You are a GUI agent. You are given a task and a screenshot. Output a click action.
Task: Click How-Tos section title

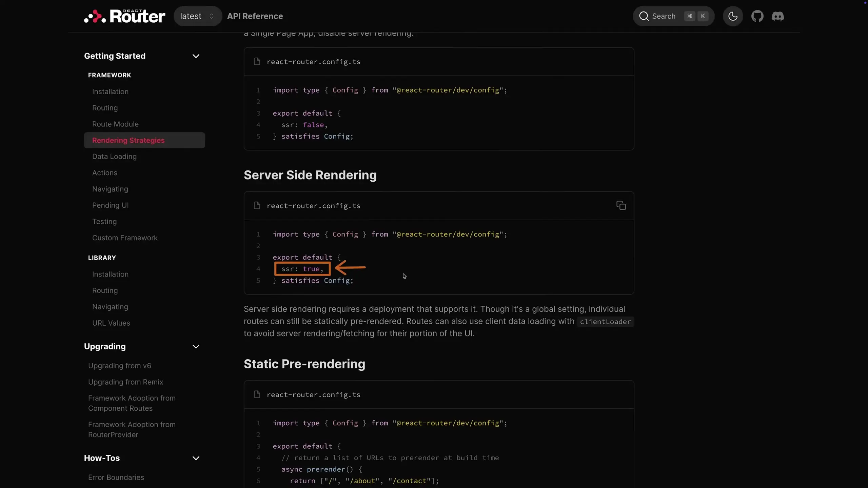(102, 458)
